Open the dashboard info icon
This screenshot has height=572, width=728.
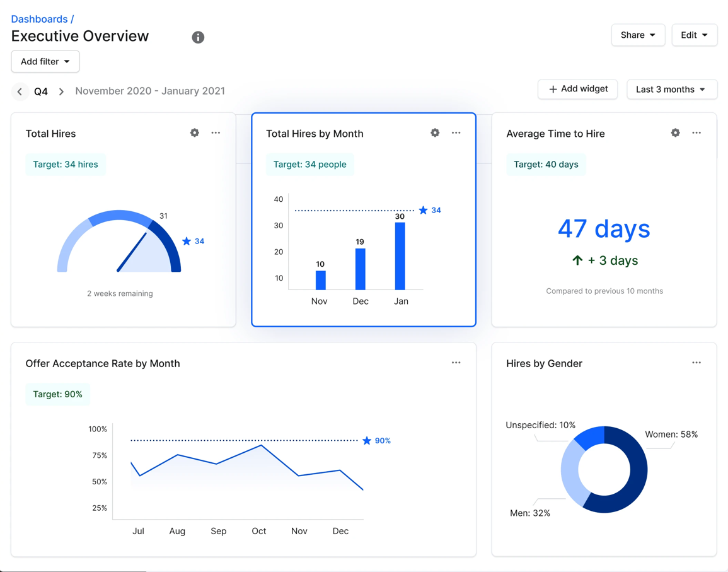click(x=198, y=37)
